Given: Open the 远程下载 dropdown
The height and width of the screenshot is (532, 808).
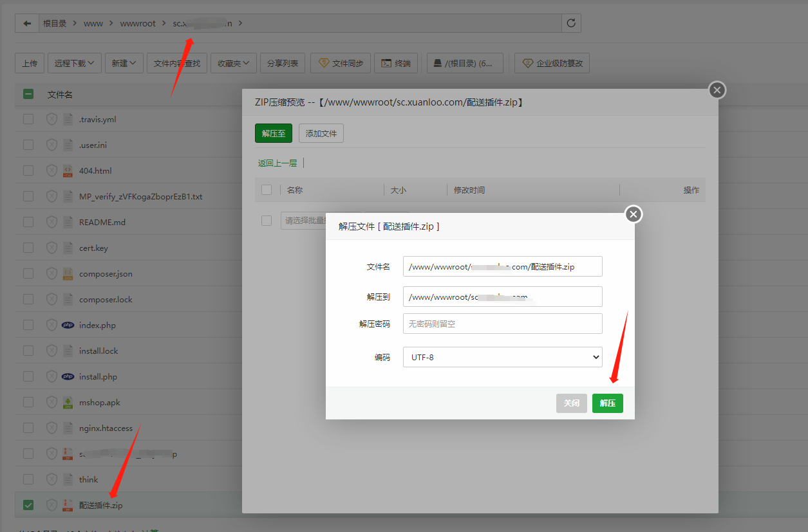Looking at the screenshot, I should click(x=74, y=63).
